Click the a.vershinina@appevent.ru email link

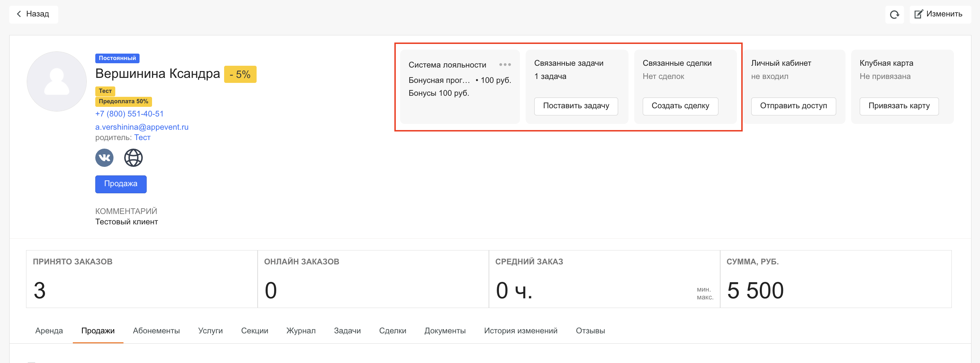(142, 127)
